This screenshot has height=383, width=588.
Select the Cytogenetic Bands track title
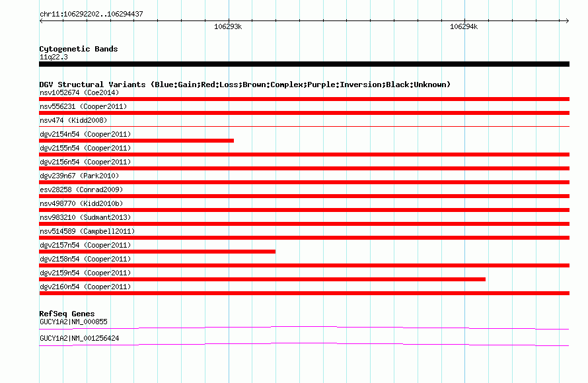[x=79, y=49]
